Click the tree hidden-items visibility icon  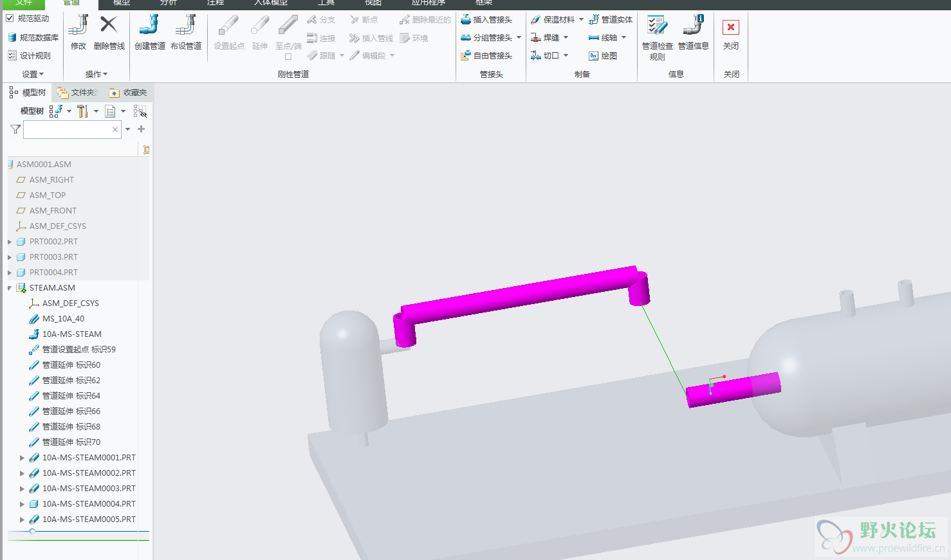140,111
